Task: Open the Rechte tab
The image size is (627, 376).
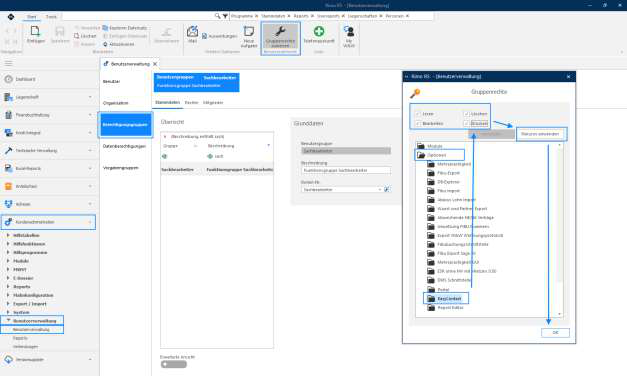Action: tap(192, 102)
